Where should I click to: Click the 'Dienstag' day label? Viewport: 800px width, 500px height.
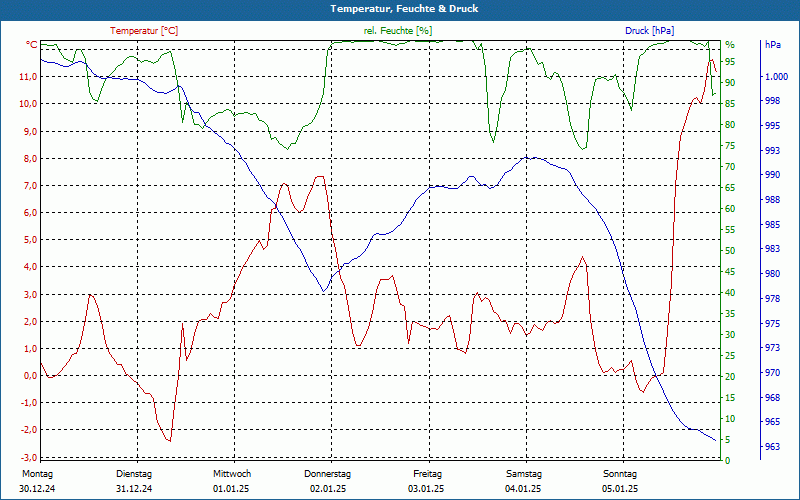134,474
